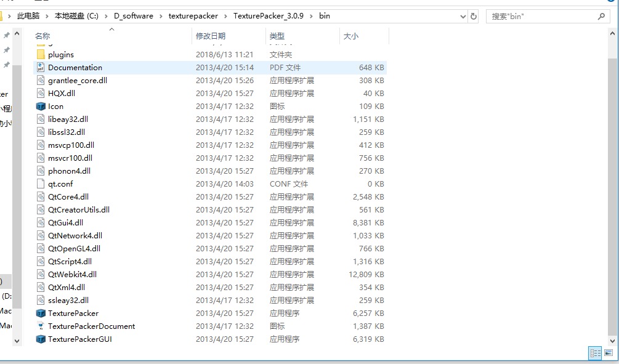Click the msvcp100.dll file icon
The width and height of the screenshot is (619, 364).
coord(41,145)
